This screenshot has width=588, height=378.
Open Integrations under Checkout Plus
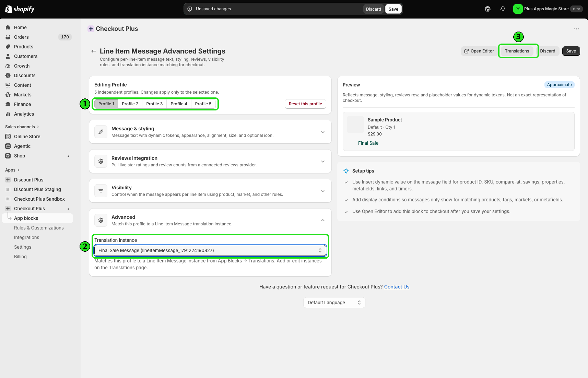point(26,237)
